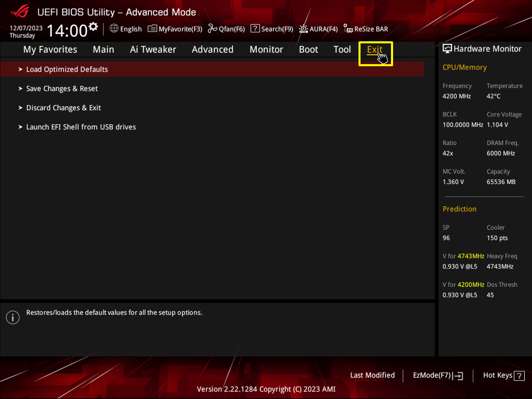532x399 pixels.
Task: Open AURA lighting settings
Action: tap(318, 29)
